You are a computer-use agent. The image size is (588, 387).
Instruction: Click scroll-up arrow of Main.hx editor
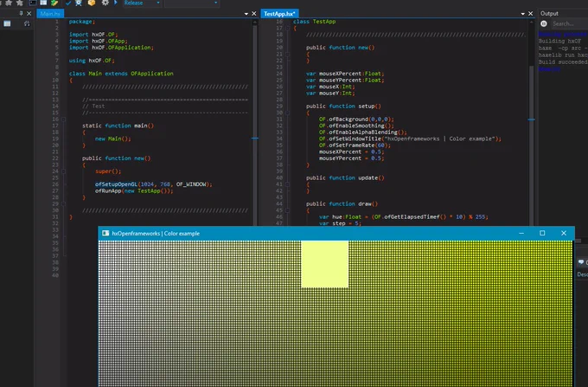click(255, 23)
